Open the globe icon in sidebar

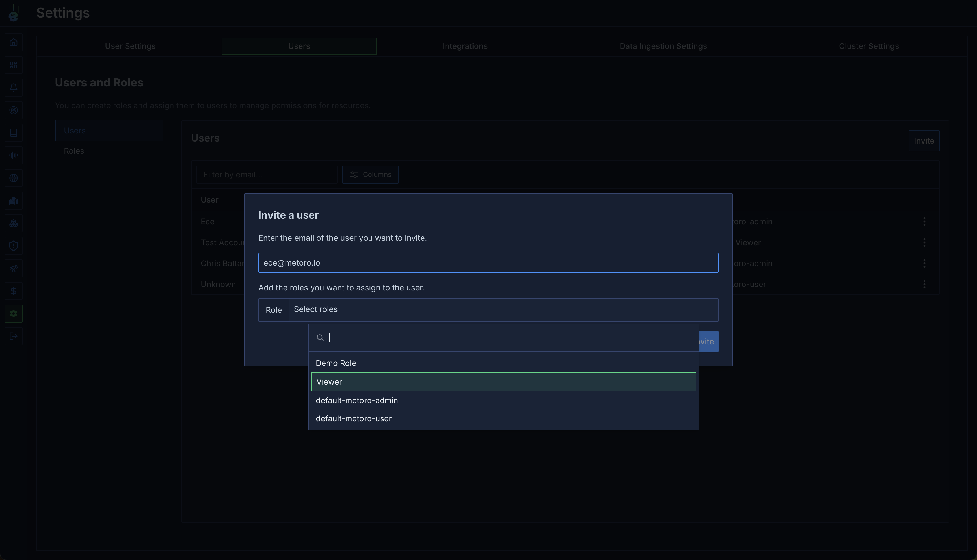[14, 178]
